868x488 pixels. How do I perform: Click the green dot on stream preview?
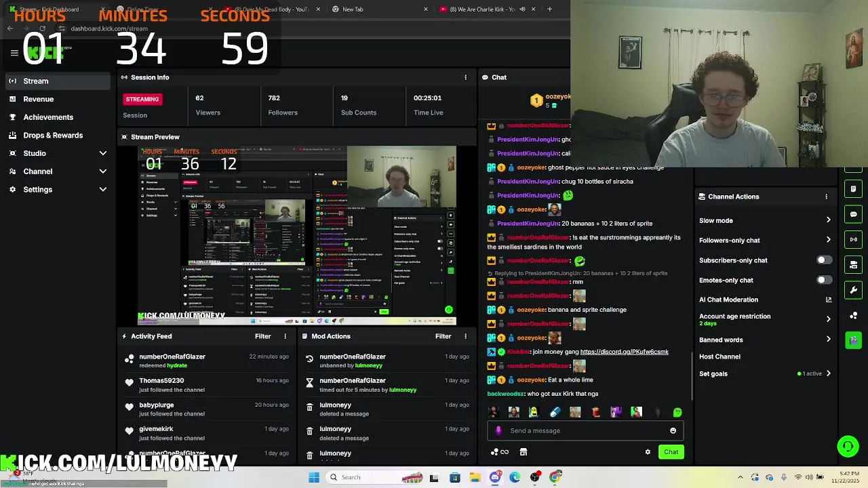(448, 310)
